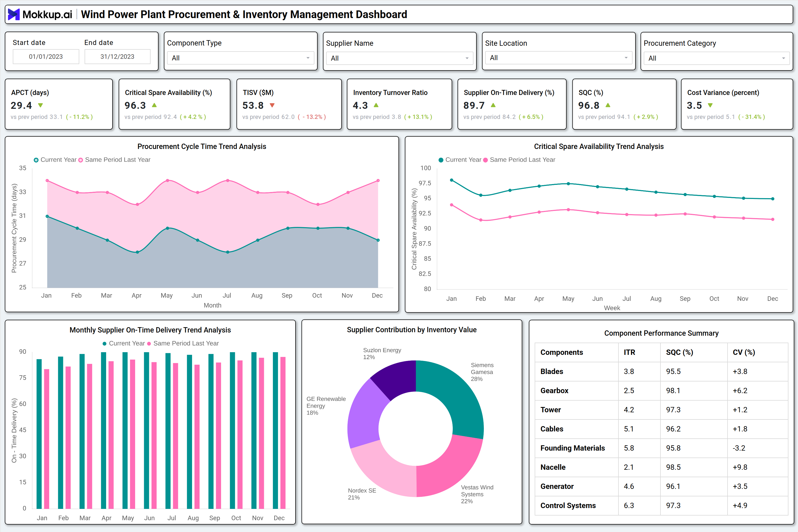Click the Critical Spare Availability value 96.3

pos(135,106)
